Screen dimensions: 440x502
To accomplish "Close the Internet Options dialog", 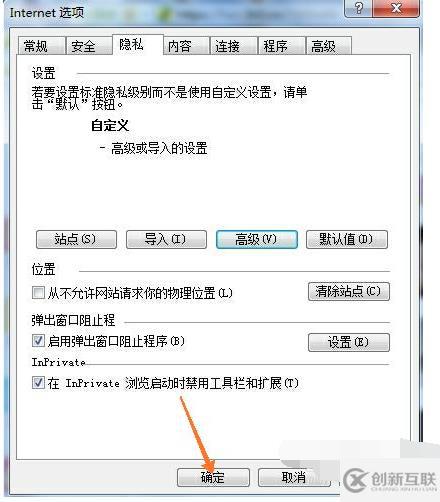I will (x=396, y=7).
